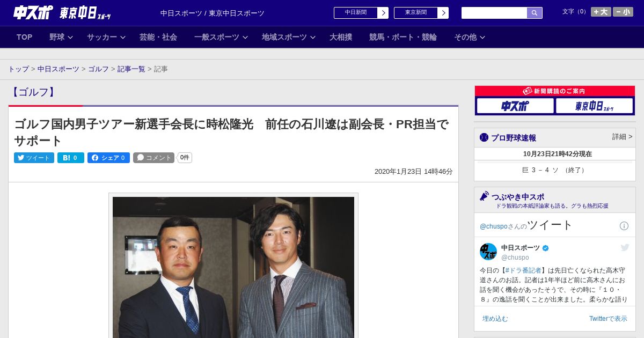Click the search magnifier button
The width and height of the screenshot is (644, 338).
(x=535, y=13)
